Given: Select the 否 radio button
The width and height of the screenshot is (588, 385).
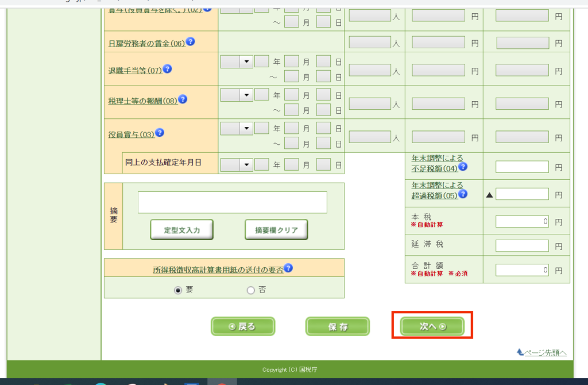Looking at the screenshot, I should 250,291.
